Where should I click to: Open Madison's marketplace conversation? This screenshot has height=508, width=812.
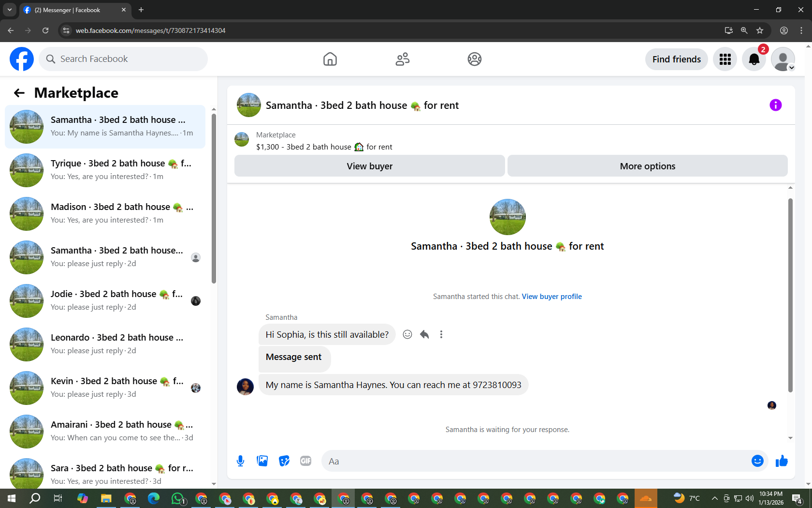(105, 214)
